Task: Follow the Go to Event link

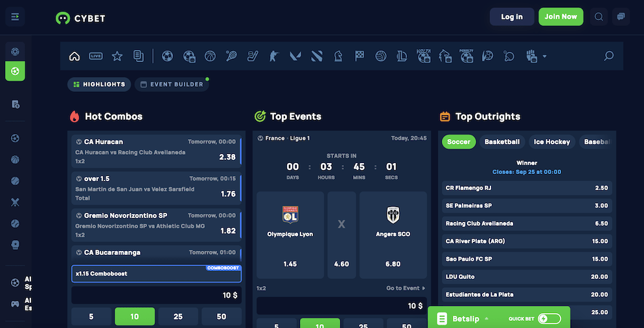Action: click(x=406, y=289)
